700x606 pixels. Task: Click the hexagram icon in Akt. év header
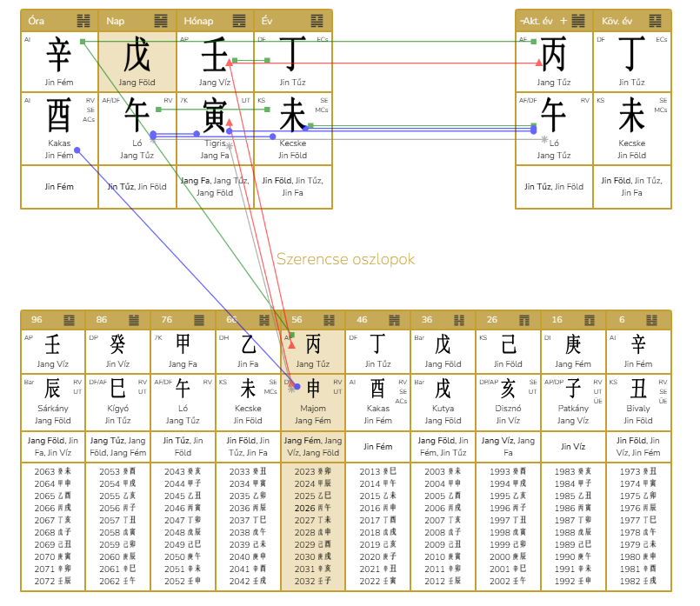578,21
